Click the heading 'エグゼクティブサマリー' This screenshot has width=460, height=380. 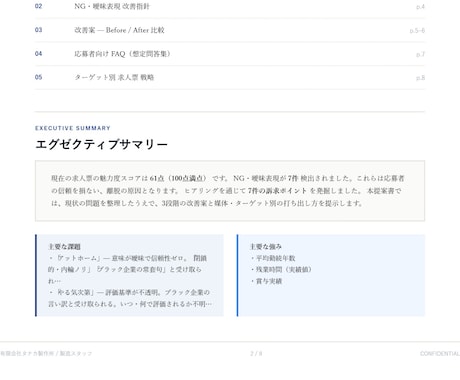[101, 144]
